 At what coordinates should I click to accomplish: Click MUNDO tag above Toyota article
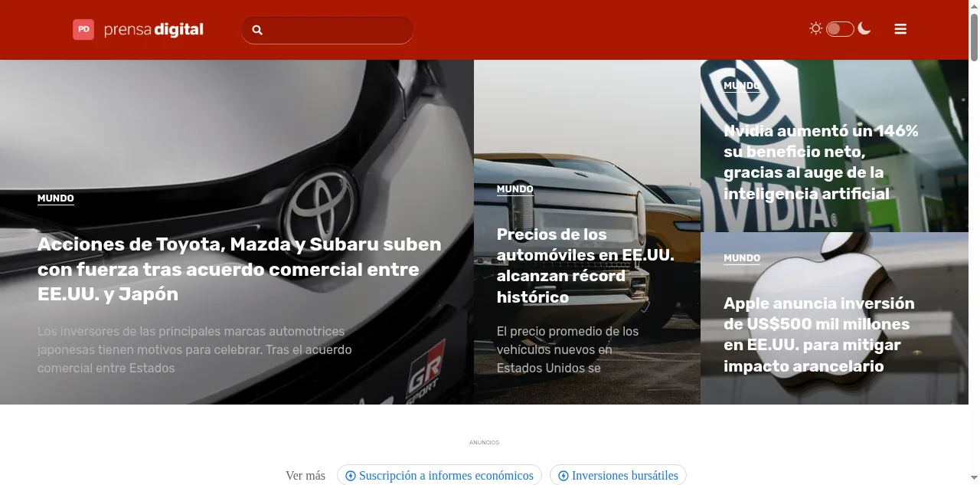[56, 198]
